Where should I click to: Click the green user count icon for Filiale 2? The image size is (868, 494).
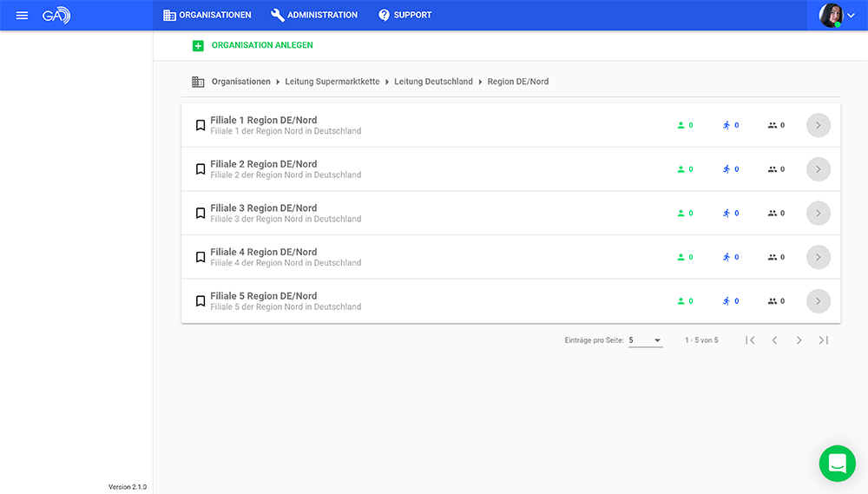coord(681,169)
